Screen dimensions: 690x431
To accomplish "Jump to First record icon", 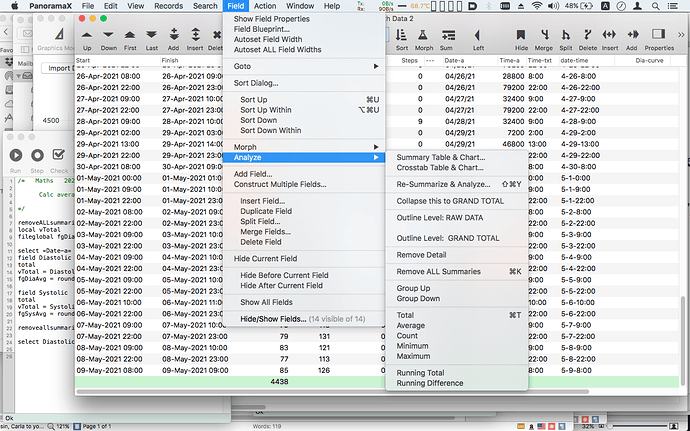I will pos(130,35).
